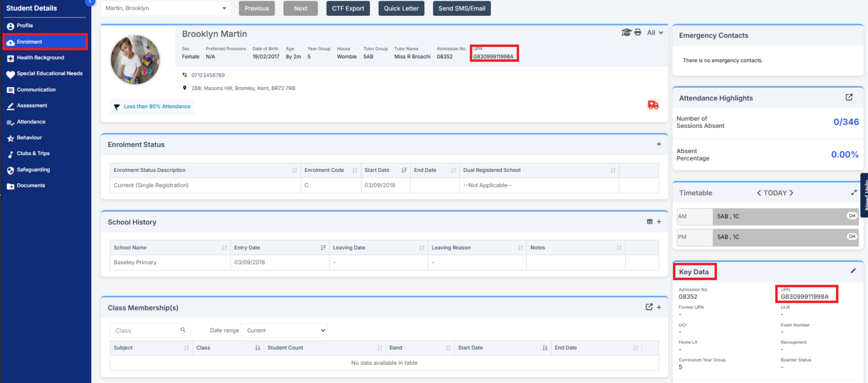This screenshot has height=383, width=868.
Task: Click the graduation cap icon in student header
Action: coord(626,33)
